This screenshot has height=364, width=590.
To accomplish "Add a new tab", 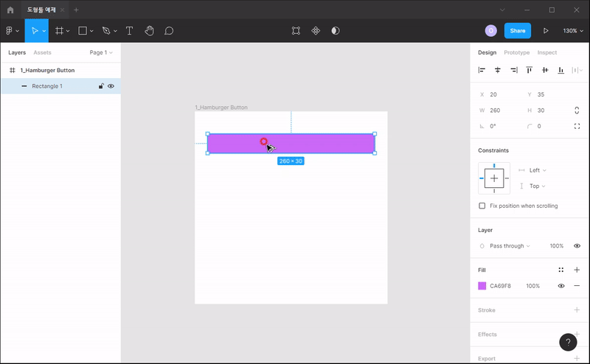I will tap(77, 10).
